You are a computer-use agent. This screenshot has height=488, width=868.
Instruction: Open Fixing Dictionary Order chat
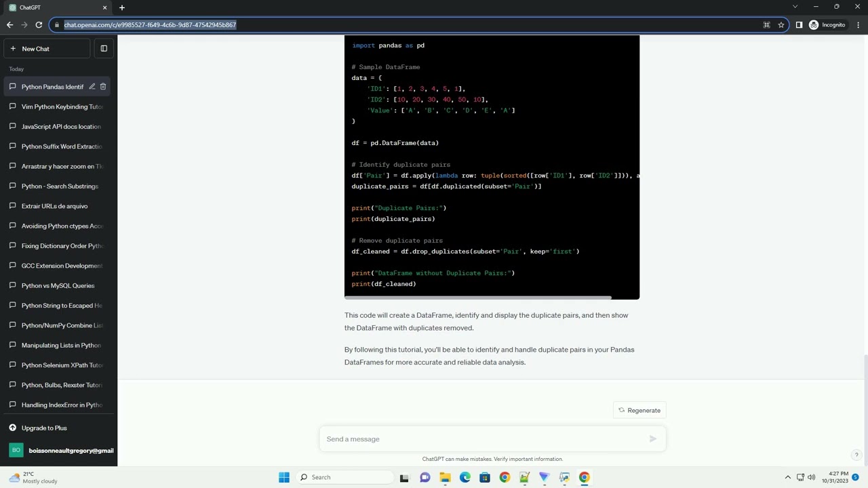[x=58, y=246]
